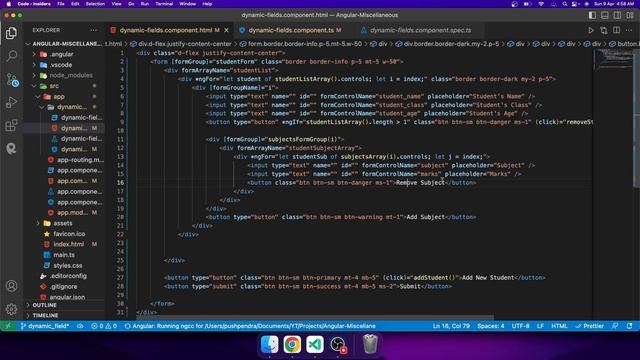Open Run and Debug view

(11, 102)
